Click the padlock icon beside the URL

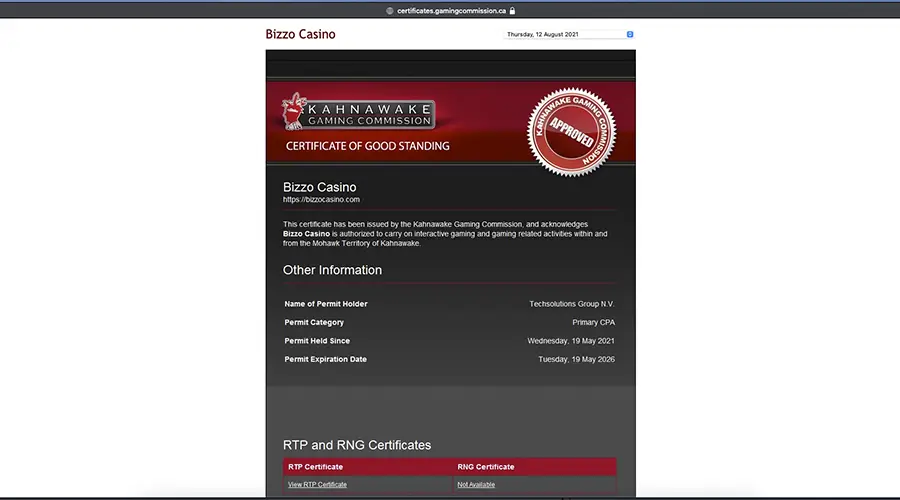[x=513, y=10]
